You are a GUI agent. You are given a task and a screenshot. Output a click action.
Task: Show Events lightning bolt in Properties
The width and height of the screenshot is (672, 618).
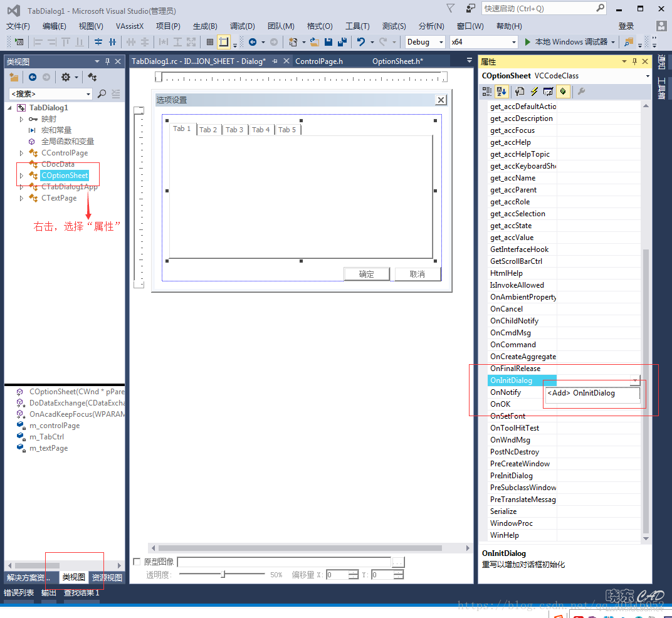pyautogui.click(x=534, y=92)
